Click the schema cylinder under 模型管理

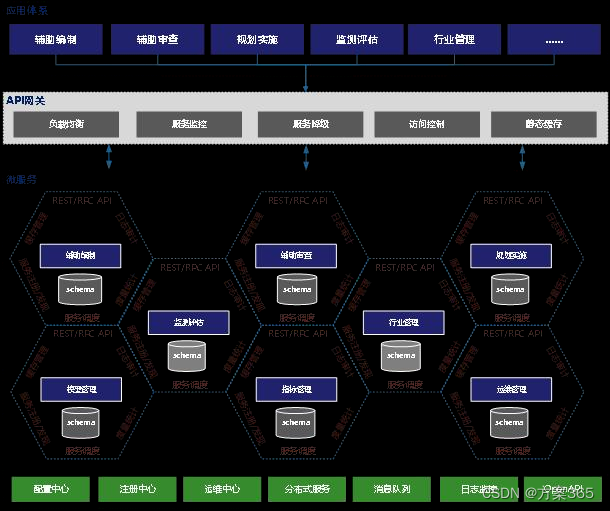pos(81,422)
